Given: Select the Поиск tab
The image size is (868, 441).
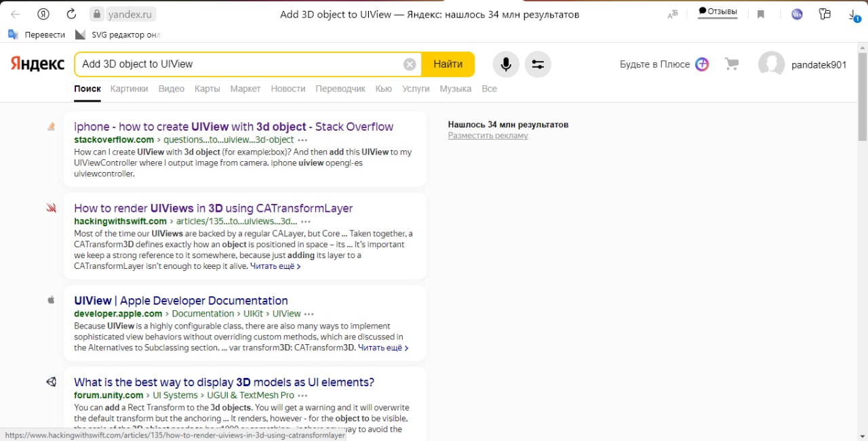Looking at the screenshot, I should (87, 89).
